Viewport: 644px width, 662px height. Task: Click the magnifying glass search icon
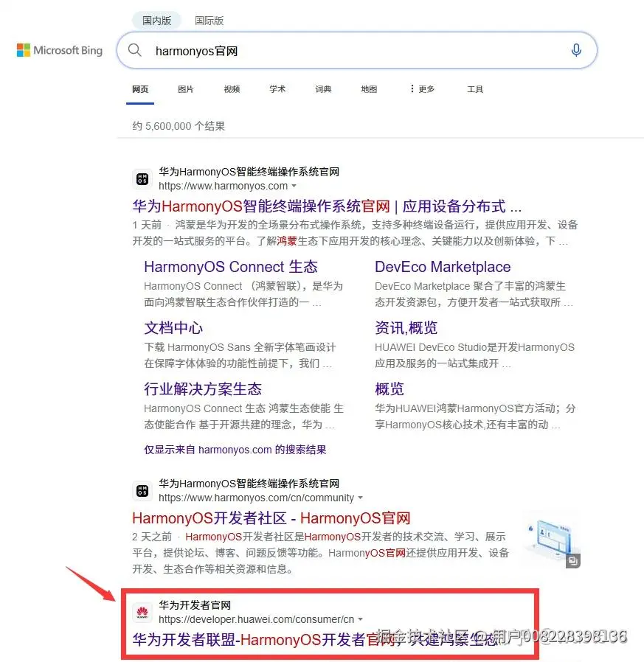coord(134,50)
